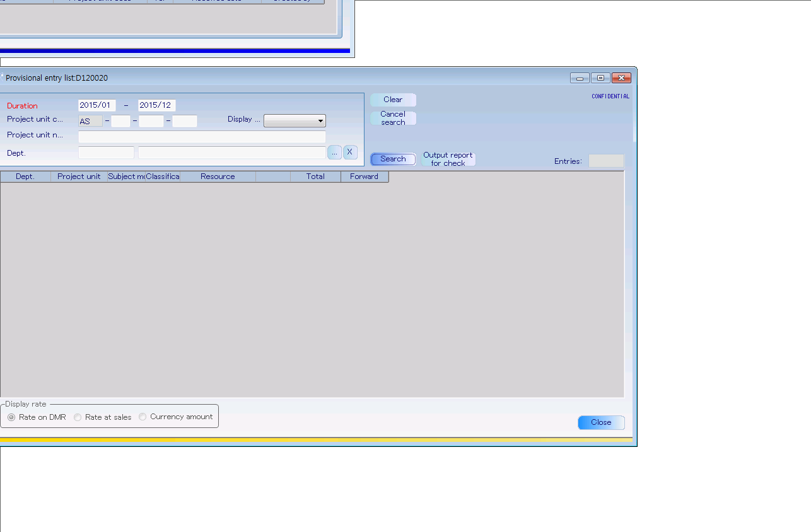This screenshot has height=532, width=811.
Task: Click the Forward column header
Action: (x=365, y=176)
